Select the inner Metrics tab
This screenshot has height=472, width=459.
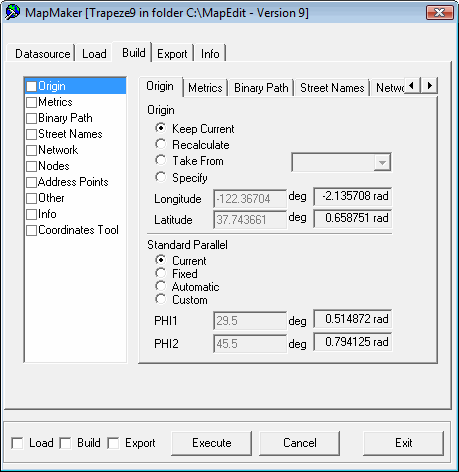click(x=205, y=88)
